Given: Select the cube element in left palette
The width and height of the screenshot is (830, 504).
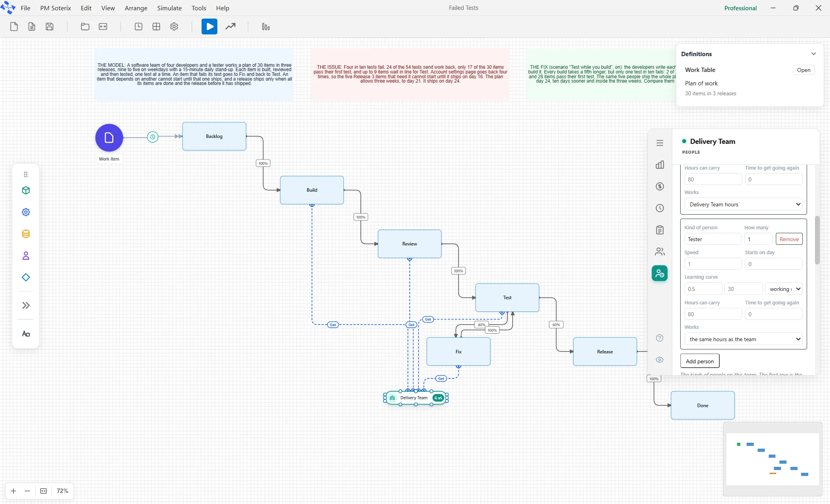Looking at the screenshot, I should 26,191.
